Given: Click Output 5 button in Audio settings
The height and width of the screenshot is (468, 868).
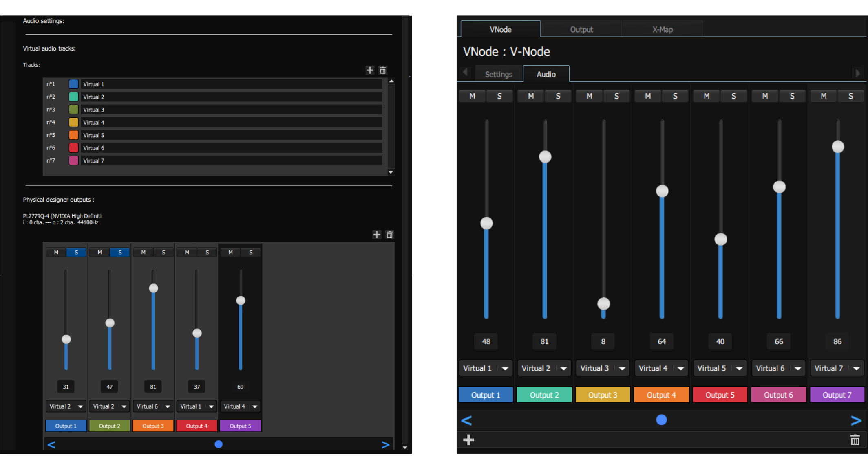Looking at the screenshot, I should tap(241, 426).
